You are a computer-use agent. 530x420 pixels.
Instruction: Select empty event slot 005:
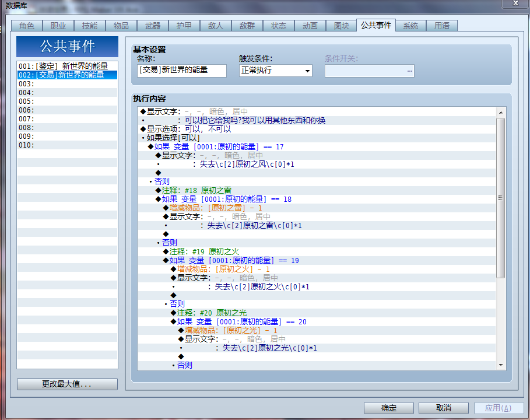pyautogui.click(x=67, y=101)
